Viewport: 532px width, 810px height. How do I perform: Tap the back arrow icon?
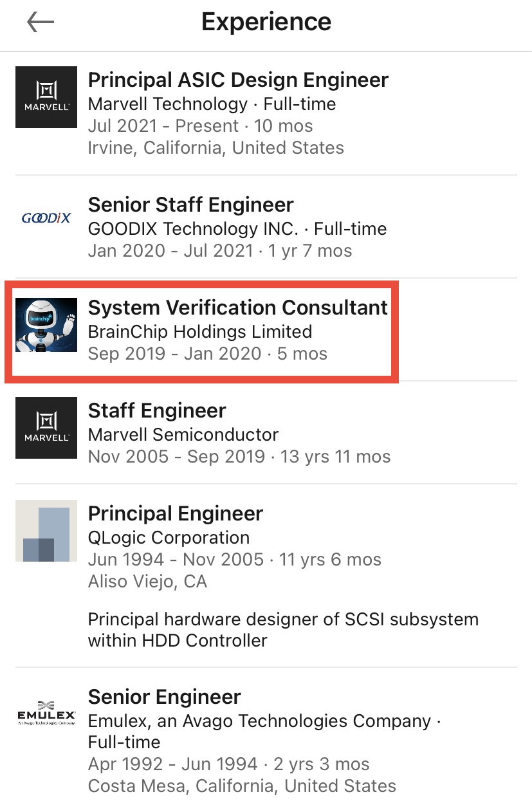(x=41, y=23)
